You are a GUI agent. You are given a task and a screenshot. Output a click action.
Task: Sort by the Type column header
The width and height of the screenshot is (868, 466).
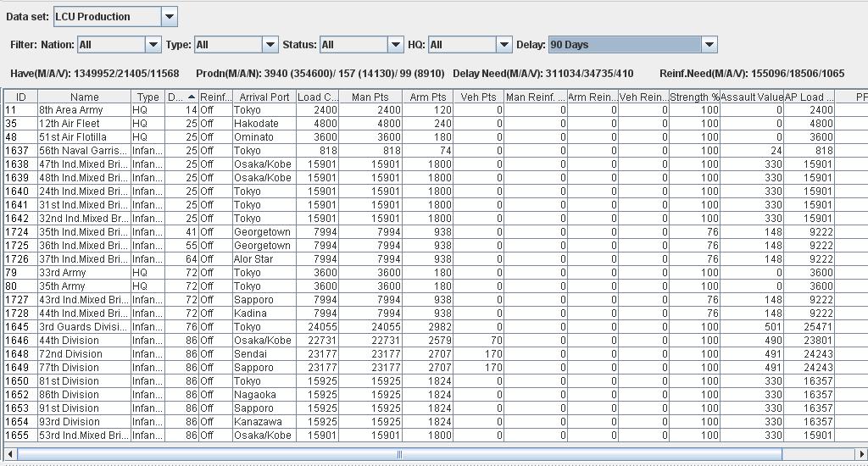coord(147,97)
